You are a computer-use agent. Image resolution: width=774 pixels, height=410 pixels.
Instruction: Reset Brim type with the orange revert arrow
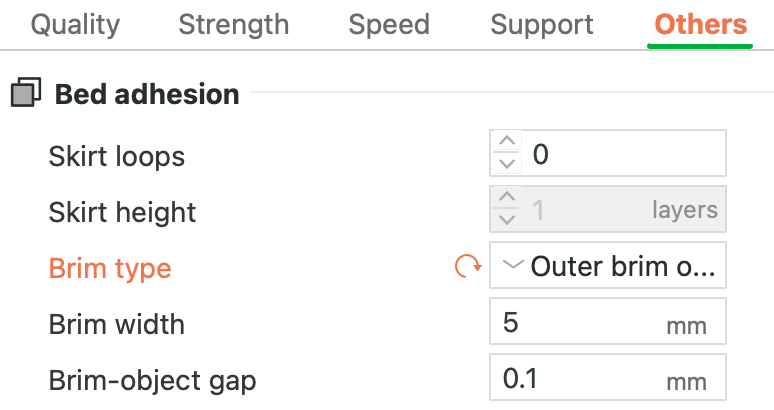467,266
